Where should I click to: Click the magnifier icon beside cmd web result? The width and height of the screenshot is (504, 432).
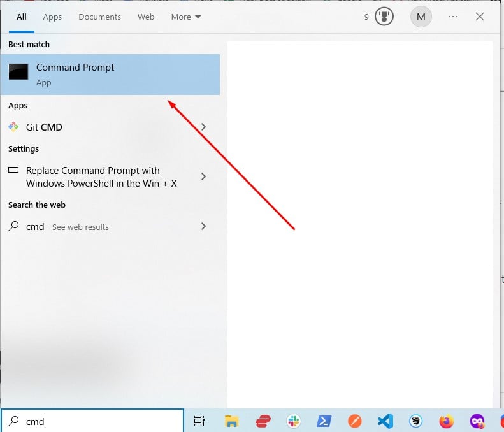(13, 226)
